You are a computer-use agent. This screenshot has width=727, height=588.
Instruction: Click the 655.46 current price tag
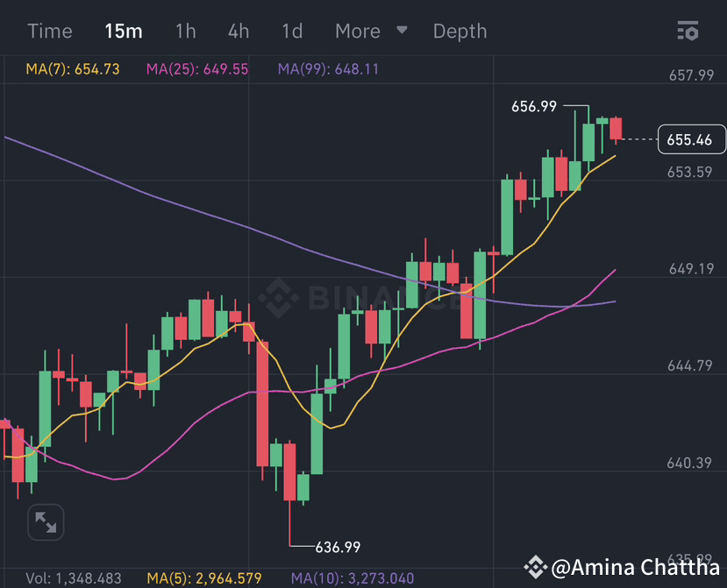coord(692,139)
